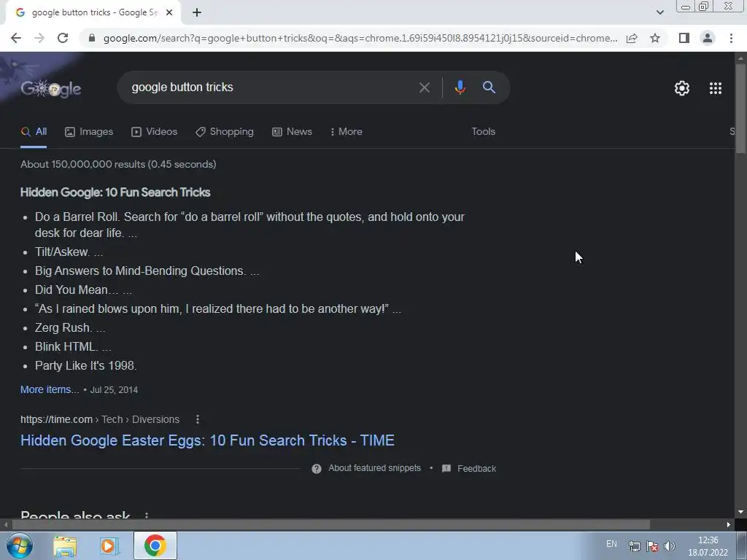Click the vertical scrollbar thumb
Screen dimensions: 747x560
coord(740,108)
